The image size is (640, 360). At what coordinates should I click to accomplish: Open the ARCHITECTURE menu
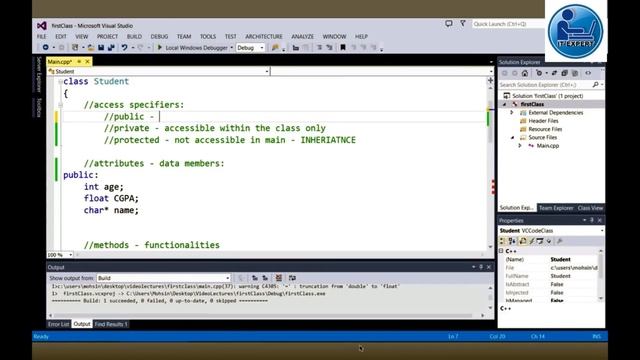pyautogui.click(x=264, y=37)
